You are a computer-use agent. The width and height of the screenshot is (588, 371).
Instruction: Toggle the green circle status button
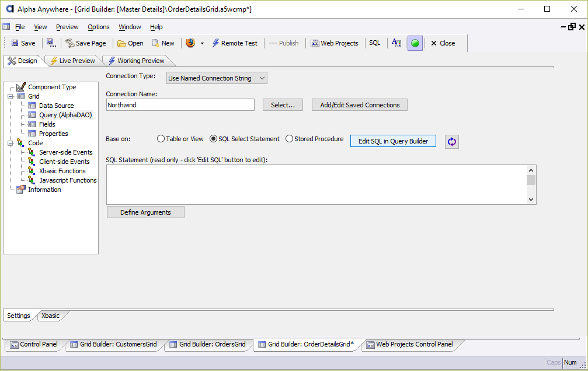[x=415, y=43]
